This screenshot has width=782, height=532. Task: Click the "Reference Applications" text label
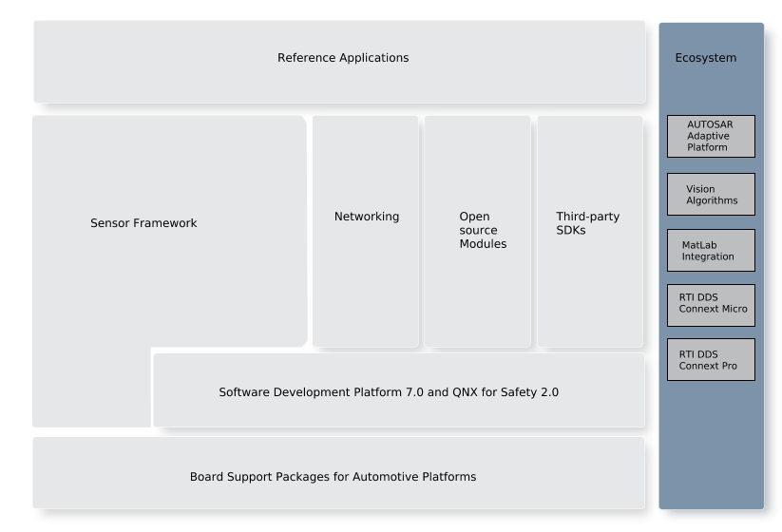[x=343, y=58]
